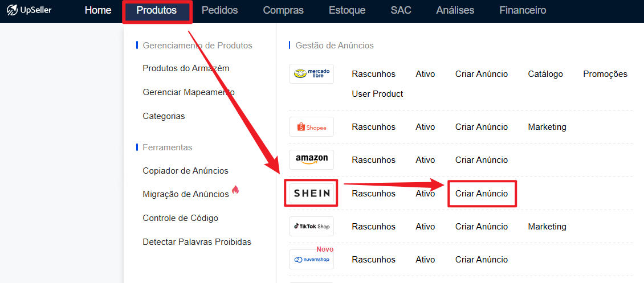This screenshot has width=644, height=283.
Task: Open Marketing for TikTok Shop
Action: click(547, 227)
